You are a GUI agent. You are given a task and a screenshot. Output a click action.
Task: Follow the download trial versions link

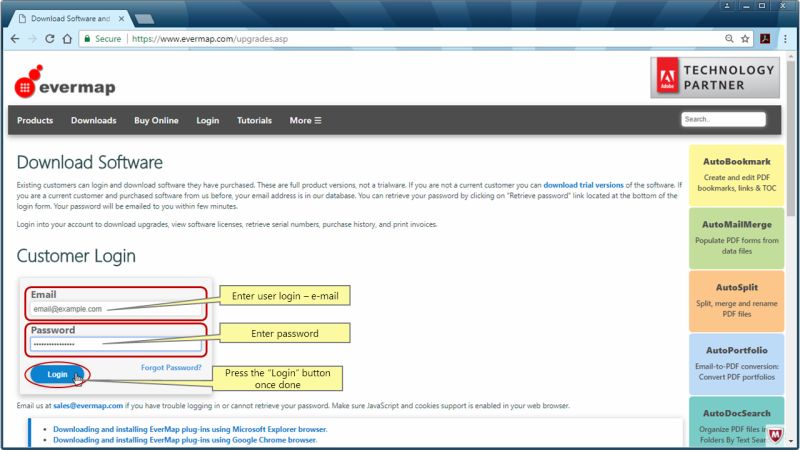tap(583, 185)
